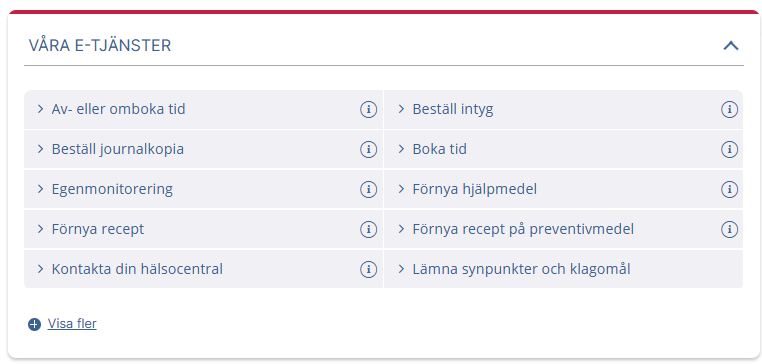Viewport: 762px width, 364px height.
Task: Click Visa fler link
Action: (72, 324)
